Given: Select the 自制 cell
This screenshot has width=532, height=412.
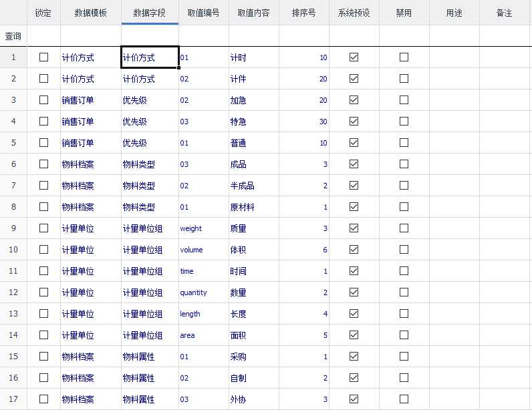Looking at the screenshot, I should (x=254, y=377).
